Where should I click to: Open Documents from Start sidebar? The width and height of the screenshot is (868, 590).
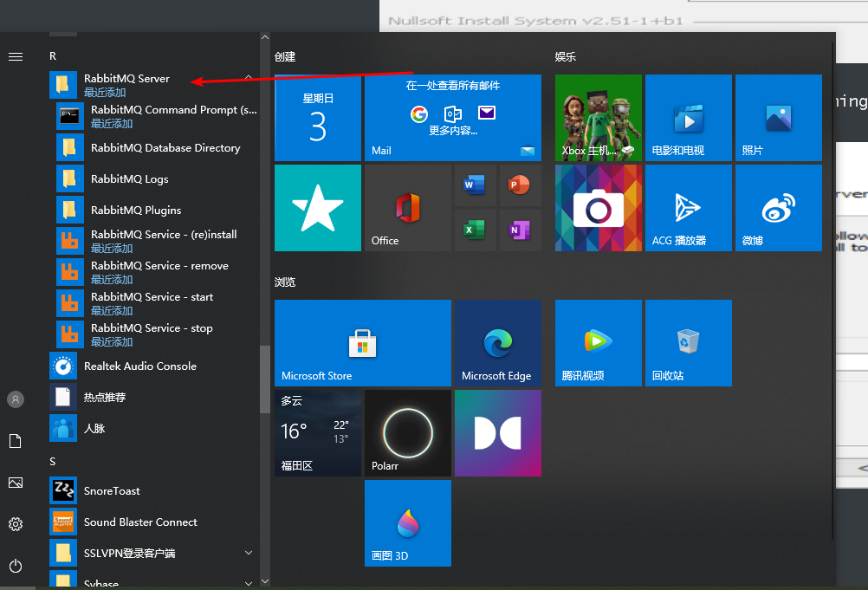[x=16, y=441]
